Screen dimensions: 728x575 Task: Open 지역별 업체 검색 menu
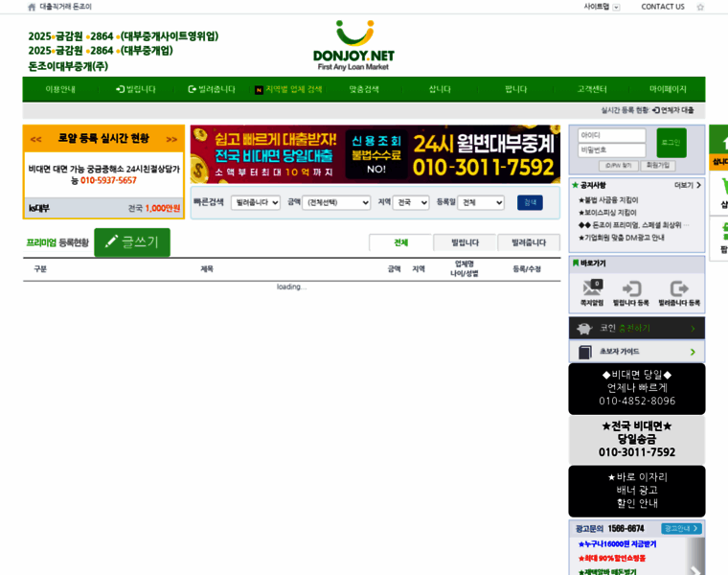pyautogui.click(x=288, y=89)
